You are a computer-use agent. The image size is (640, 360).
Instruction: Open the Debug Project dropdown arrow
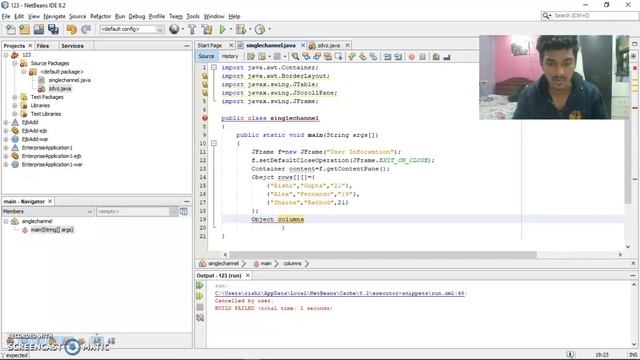(x=250, y=29)
